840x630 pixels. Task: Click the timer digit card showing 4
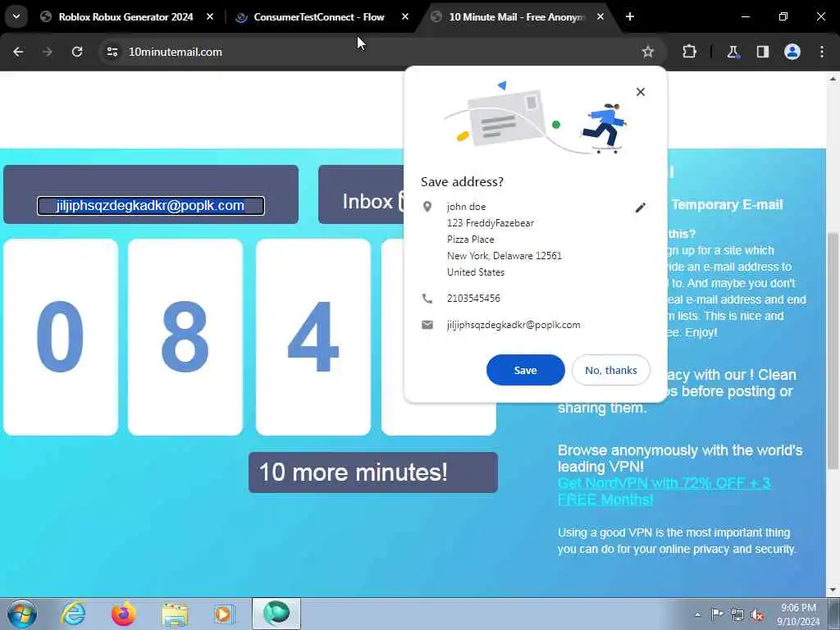[313, 337]
